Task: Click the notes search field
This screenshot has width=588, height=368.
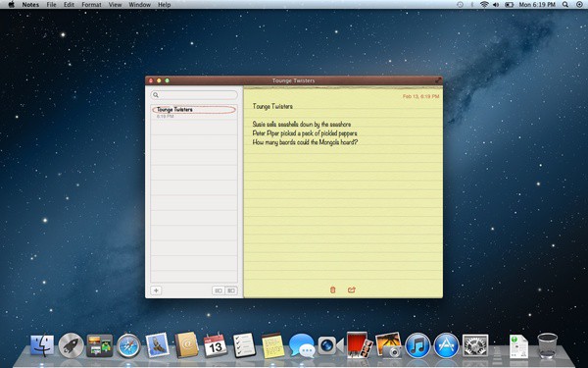Action: [194, 95]
